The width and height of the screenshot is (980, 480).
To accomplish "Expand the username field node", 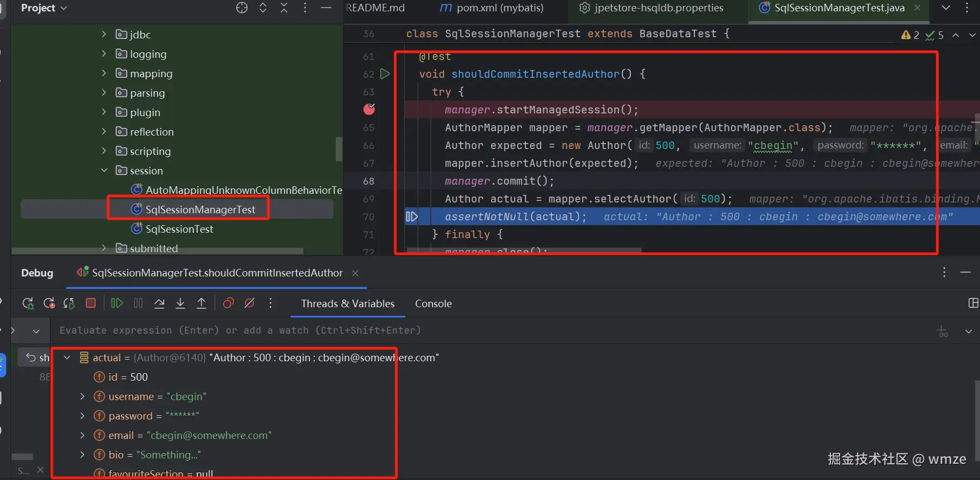I will (x=82, y=396).
